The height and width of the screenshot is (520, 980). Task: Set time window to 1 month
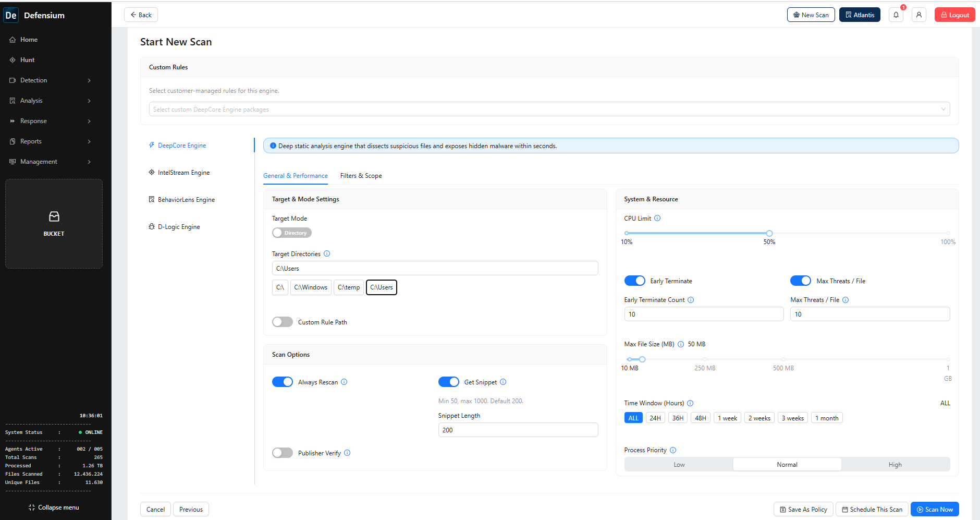(827, 418)
